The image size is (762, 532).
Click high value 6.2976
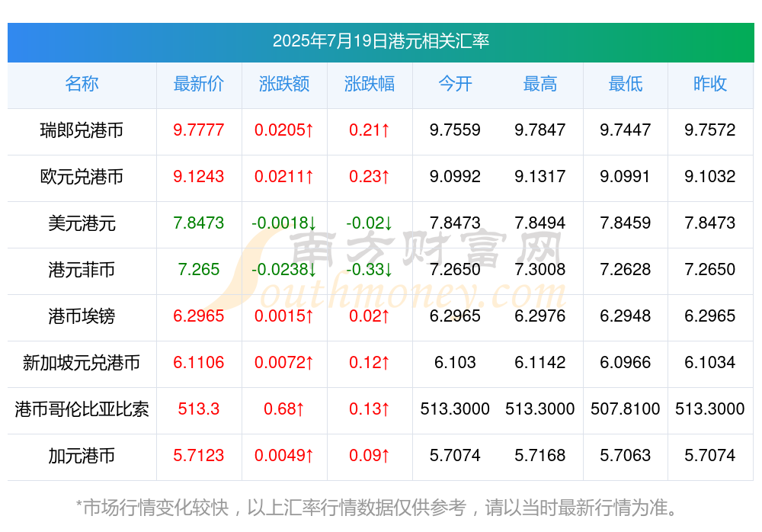540,316
